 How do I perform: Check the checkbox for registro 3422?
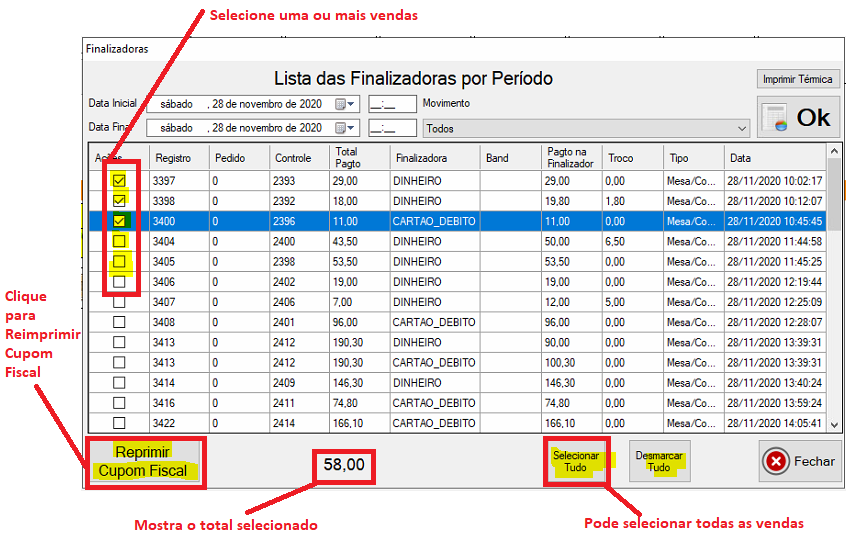(119, 423)
